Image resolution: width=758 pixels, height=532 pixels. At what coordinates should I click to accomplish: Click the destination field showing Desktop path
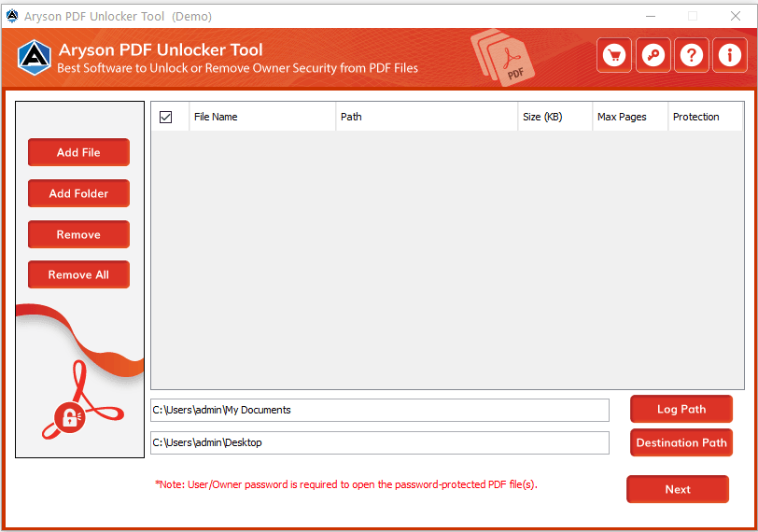click(x=380, y=442)
